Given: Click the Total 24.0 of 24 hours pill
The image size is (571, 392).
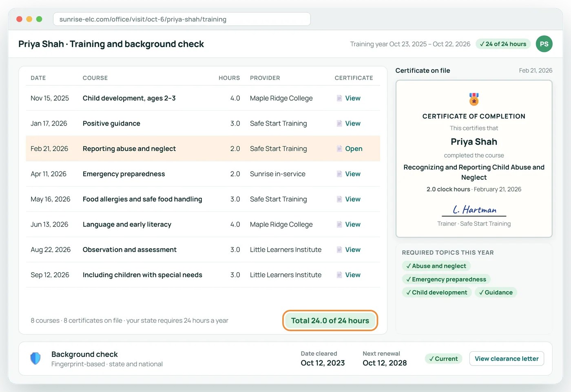Looking at the screenshot, I should click(x=330, y=321).
